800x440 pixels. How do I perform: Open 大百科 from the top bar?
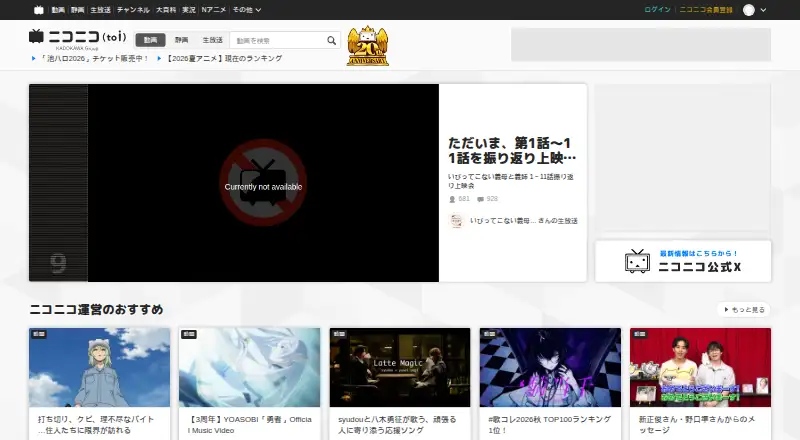(166, 10)
